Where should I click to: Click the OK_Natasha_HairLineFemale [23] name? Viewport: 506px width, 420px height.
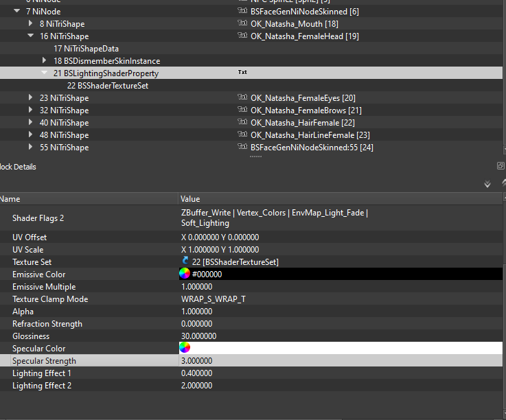[310, 135]
